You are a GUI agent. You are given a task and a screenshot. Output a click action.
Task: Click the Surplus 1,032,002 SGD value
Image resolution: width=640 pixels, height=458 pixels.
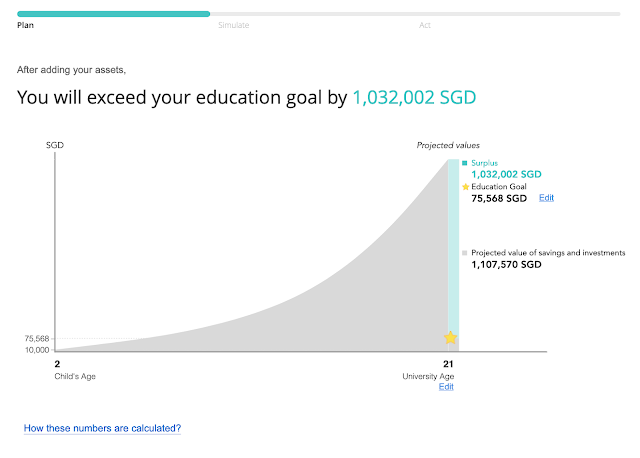click(506, 174)
